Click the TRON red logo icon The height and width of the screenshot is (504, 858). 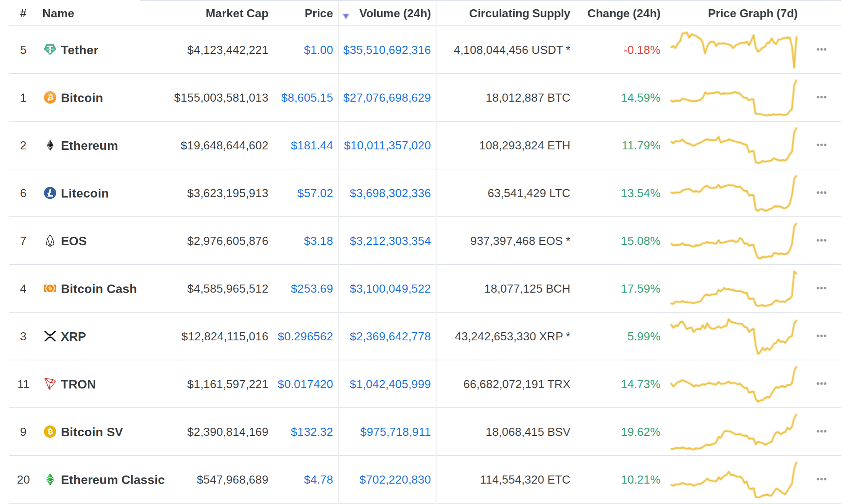tap(50, 384)
